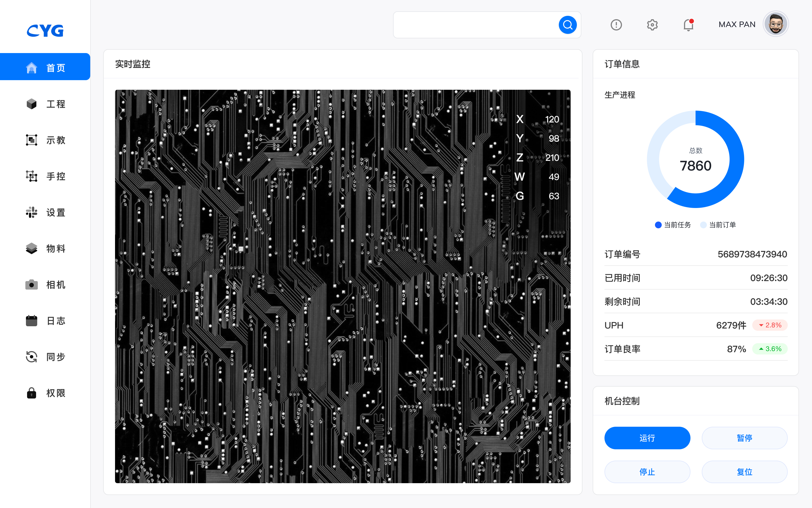Click the Z axis value 210
Screen dimensions: 812x508
coord(552,157)
